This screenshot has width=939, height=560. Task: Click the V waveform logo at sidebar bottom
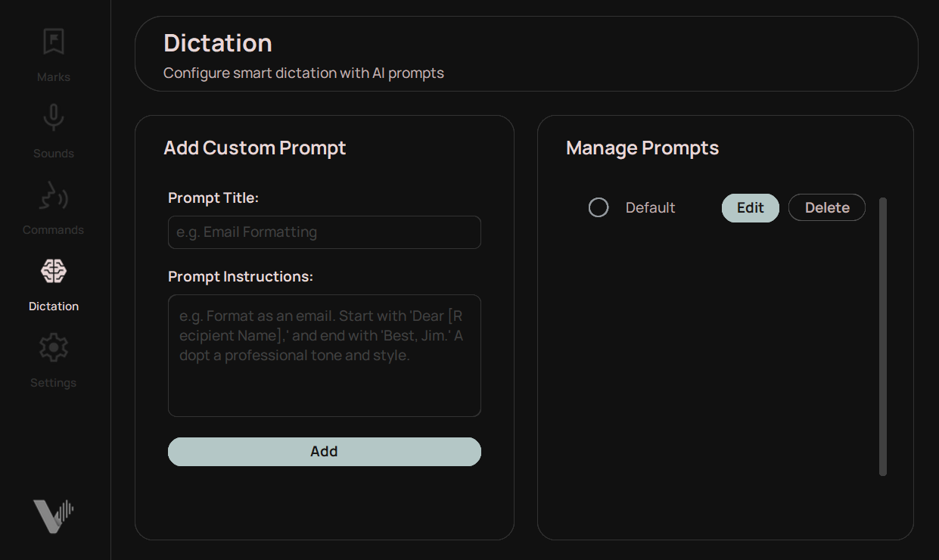tap(53, 515)
